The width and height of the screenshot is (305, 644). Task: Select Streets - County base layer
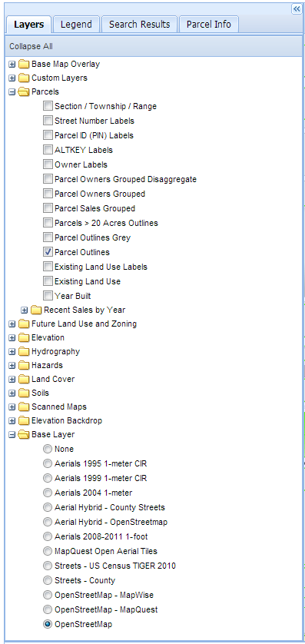[x=48, y=580]
